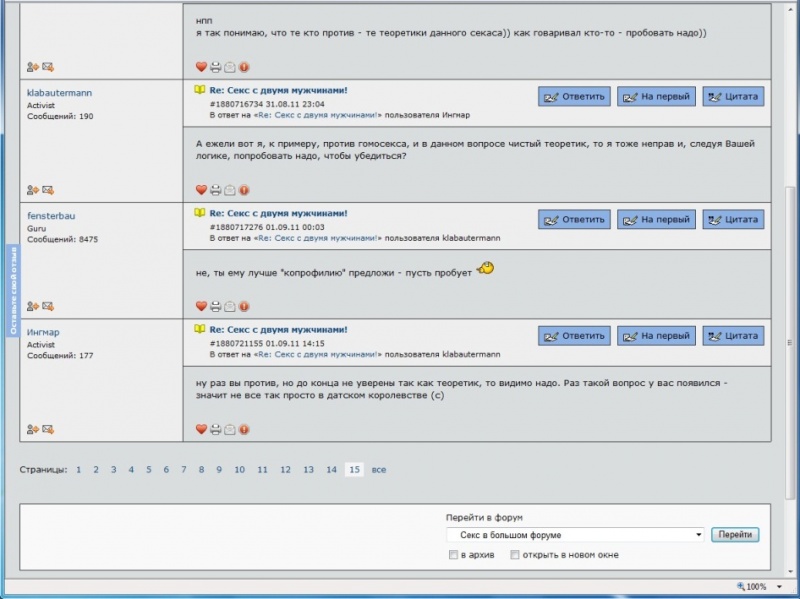Go to page 14 of the thread
The image size is (800, 599).
pos(331,469)
